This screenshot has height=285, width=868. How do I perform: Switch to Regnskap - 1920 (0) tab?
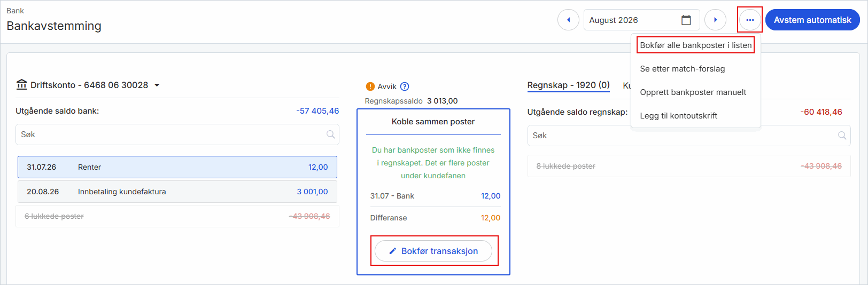tap(568, 85)
